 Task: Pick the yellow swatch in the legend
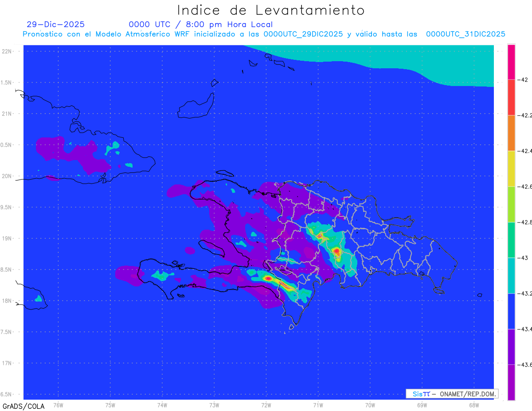tap(511, 168)
